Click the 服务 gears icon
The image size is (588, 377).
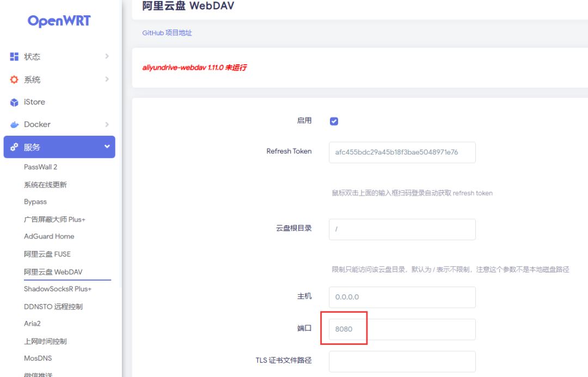coord(14,147)
